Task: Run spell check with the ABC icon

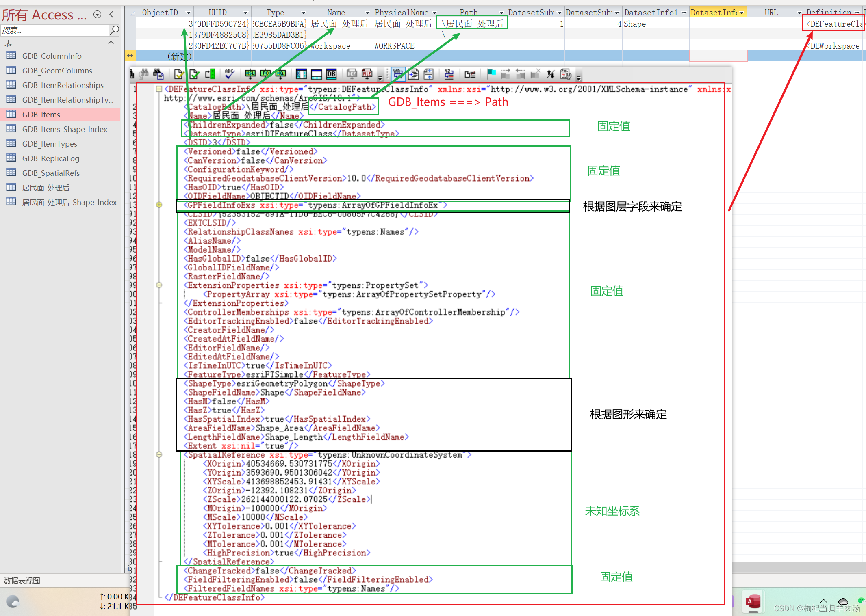Action: 229,74
